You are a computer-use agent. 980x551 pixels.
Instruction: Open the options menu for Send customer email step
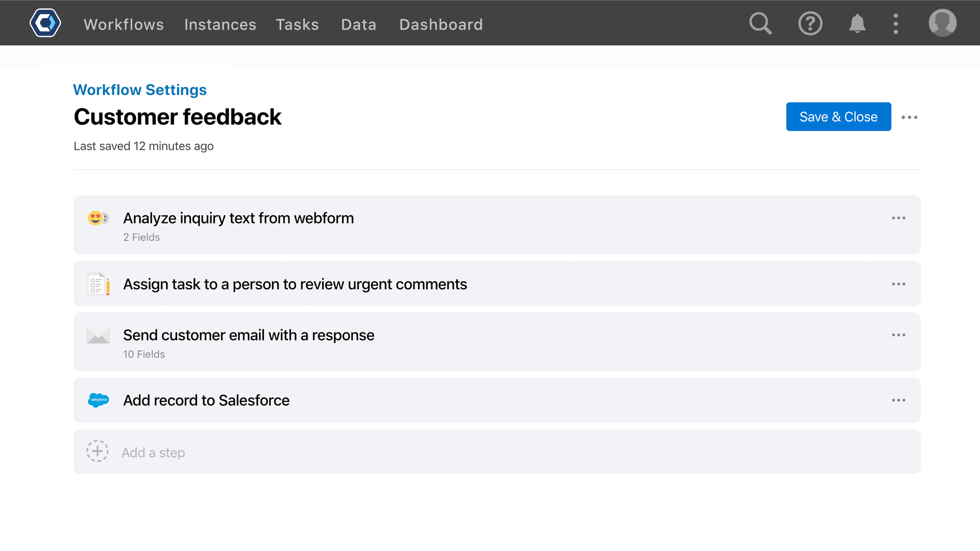(898, 335)
